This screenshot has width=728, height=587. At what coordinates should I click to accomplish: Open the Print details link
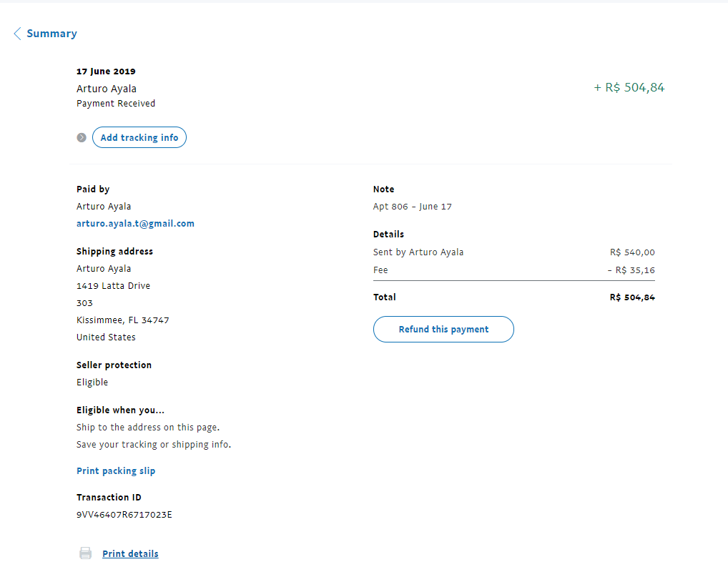(130, 554)
